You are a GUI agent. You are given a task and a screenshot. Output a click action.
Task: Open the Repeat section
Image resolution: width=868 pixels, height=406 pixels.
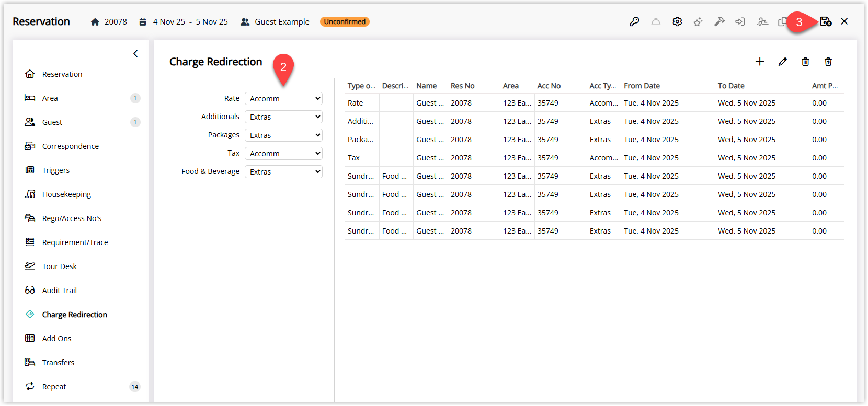tap(54, 387)
